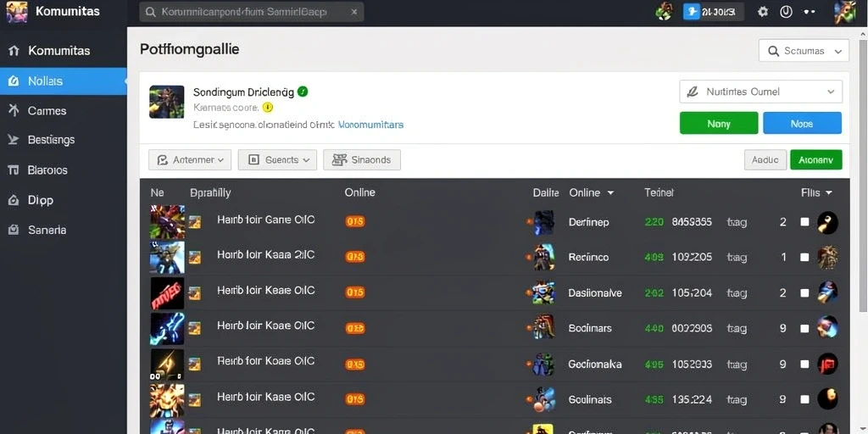Click round icon at end of Bodimars row
The height and width of the screenshot is (434, 868).
click(x=827, y=328)
